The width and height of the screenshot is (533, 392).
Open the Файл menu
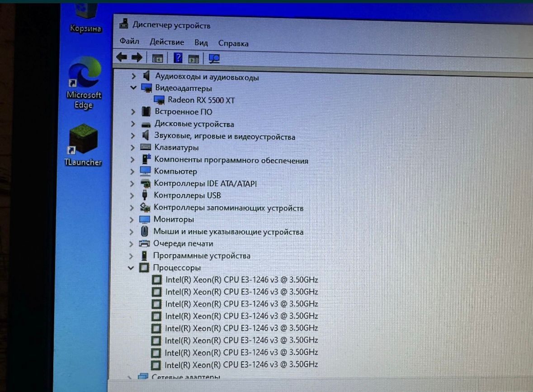coord(129,41)
